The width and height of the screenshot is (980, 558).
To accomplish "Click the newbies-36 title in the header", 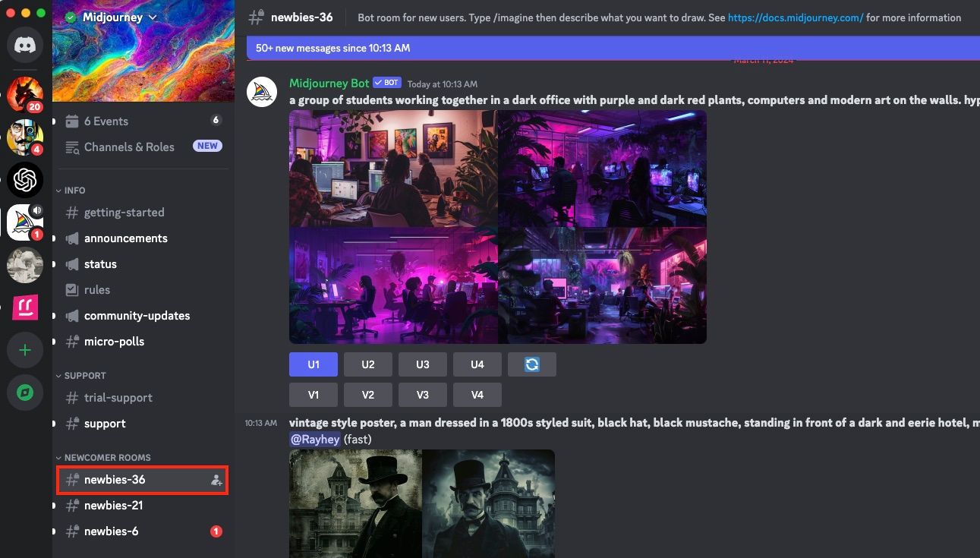I will 302,17.
